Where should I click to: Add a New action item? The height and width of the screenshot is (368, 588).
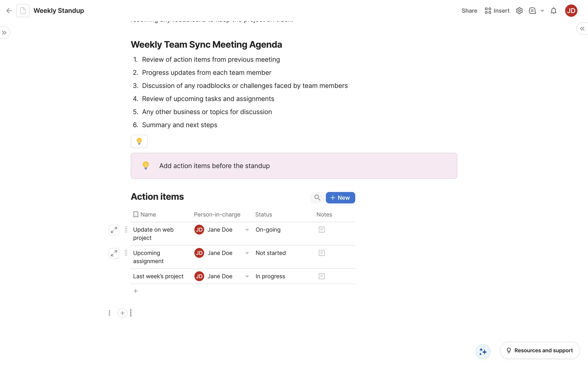click(x=340, y=198)
